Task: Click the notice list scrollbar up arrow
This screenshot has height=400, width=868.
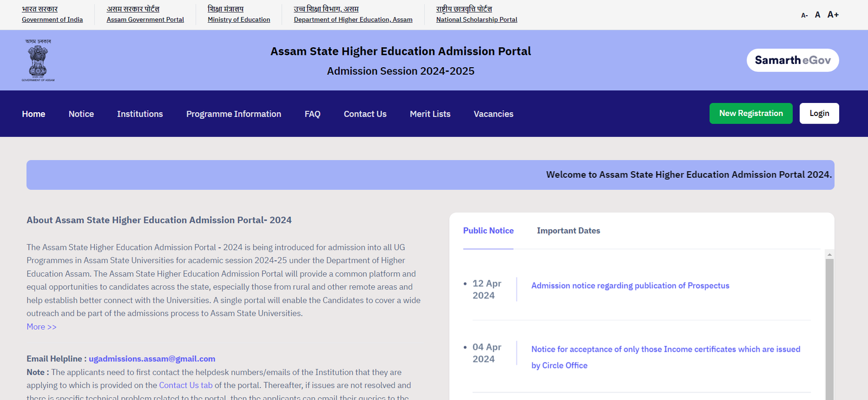Action: pyautogui.click(x=829, y=254)
